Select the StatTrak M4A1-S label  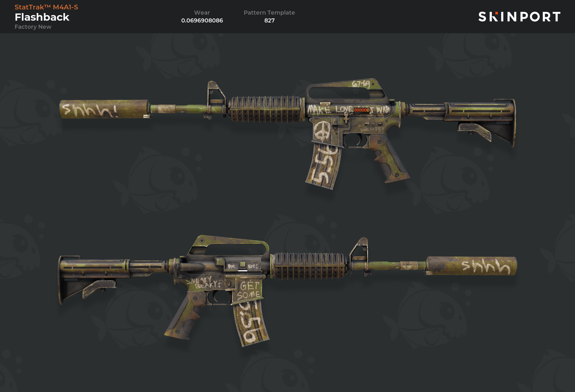pyautogui.click(x=46, y=7)
